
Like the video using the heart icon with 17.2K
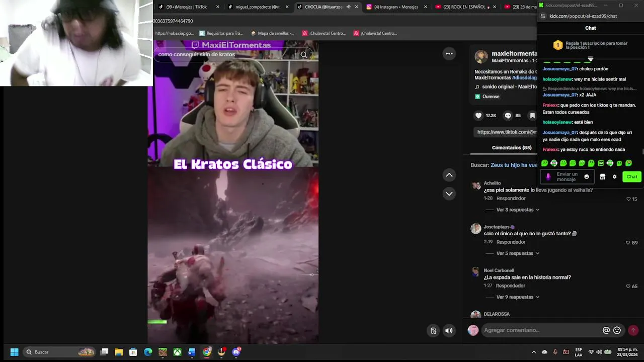tap(478, 116)
